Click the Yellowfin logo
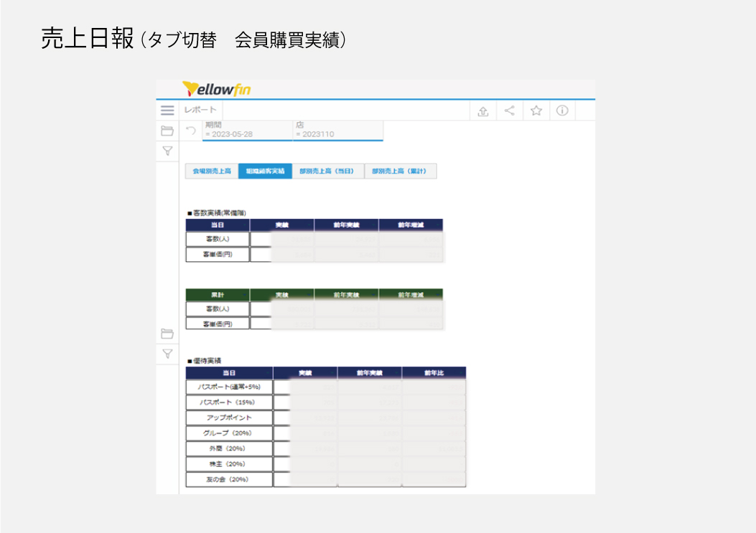 [x=217, y=89]
